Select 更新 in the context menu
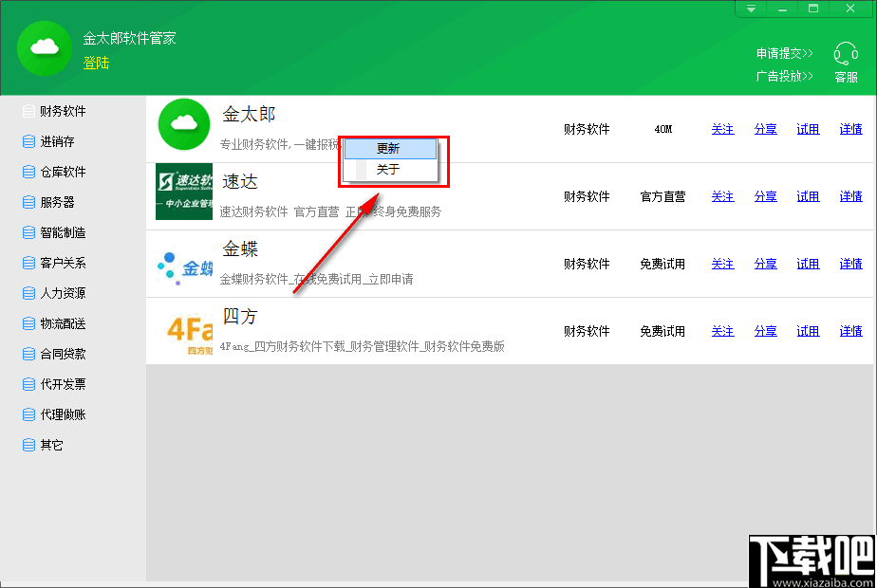Image resolution: width=877 pixels, height=588 pixels. [390, 149]
